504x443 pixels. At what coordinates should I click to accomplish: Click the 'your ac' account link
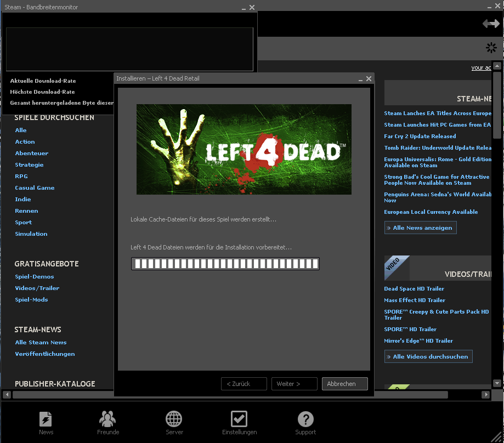481,67
